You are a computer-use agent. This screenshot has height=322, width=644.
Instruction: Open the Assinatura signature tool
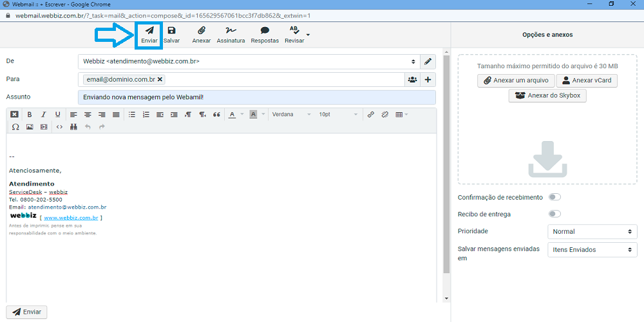tap(231, 31)
